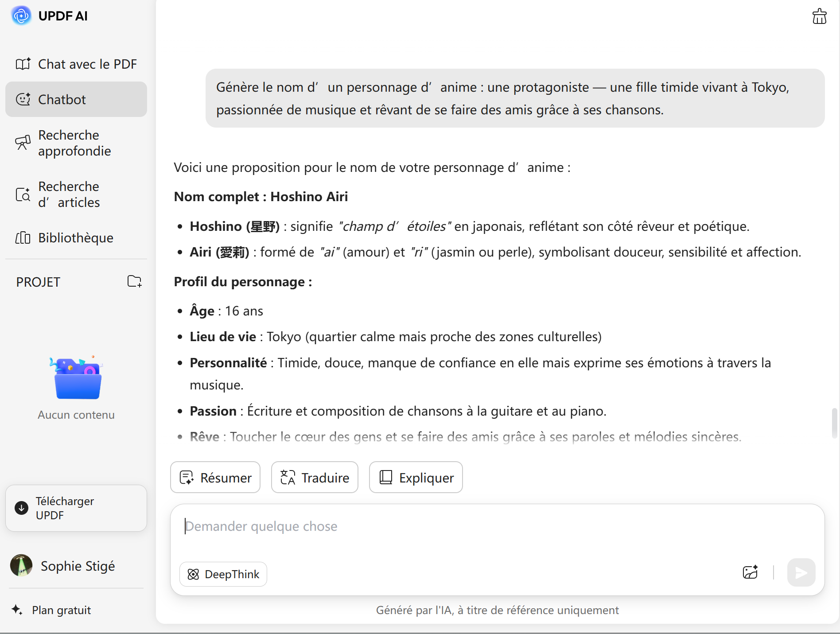This screenshot has height=634, width=840.
Task: Click the image upload icon
Action: pyautogui.click(x=750, y=572)
